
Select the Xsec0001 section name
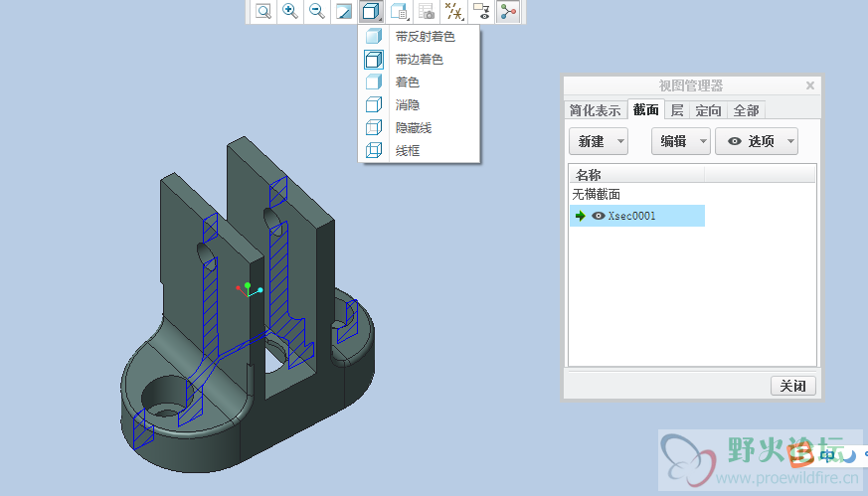[x=631, y=216]
